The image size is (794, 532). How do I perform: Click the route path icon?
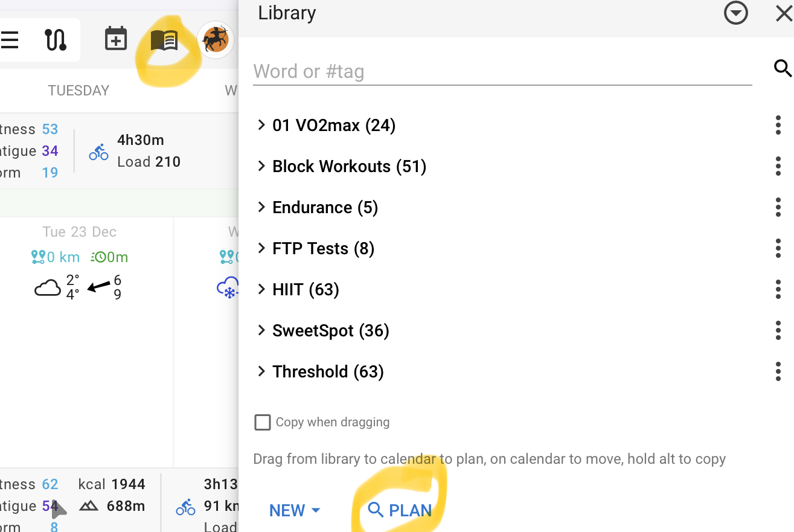[x=56, y=40]
